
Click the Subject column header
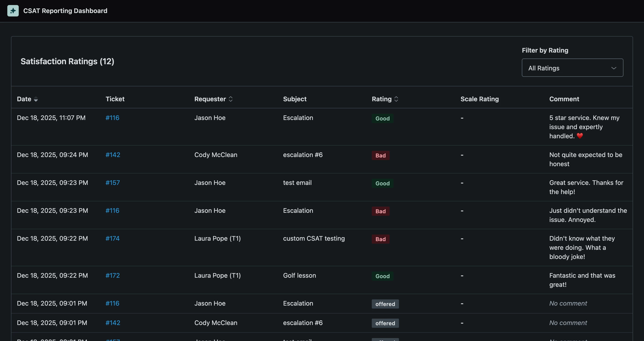click(295, 99)
